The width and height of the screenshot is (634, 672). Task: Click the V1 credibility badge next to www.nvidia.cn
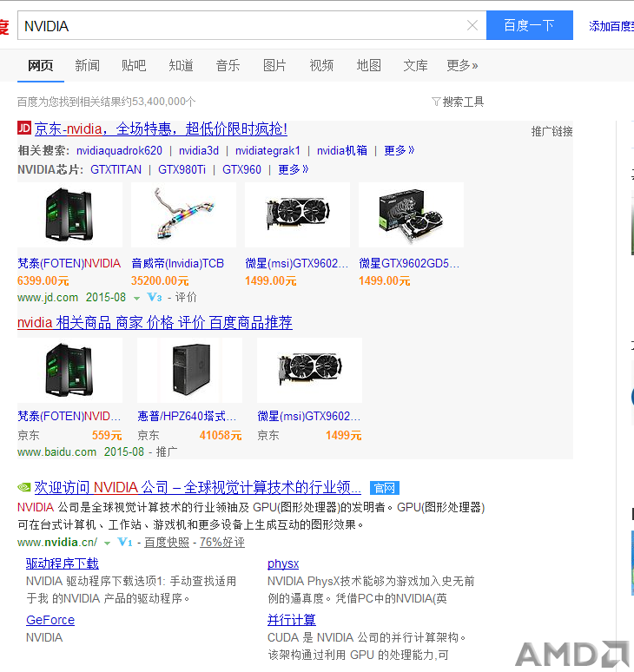click(x=125, y=542)
